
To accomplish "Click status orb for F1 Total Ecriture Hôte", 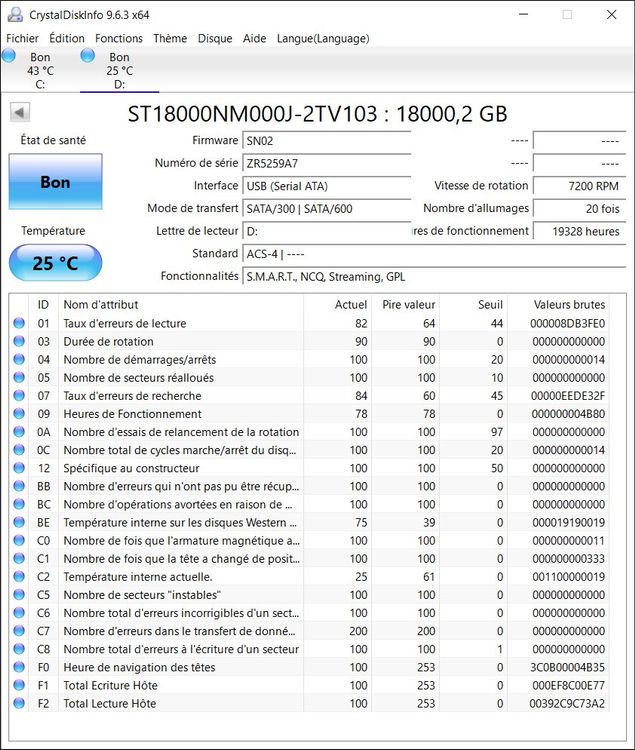I will (x=19, y=685).
